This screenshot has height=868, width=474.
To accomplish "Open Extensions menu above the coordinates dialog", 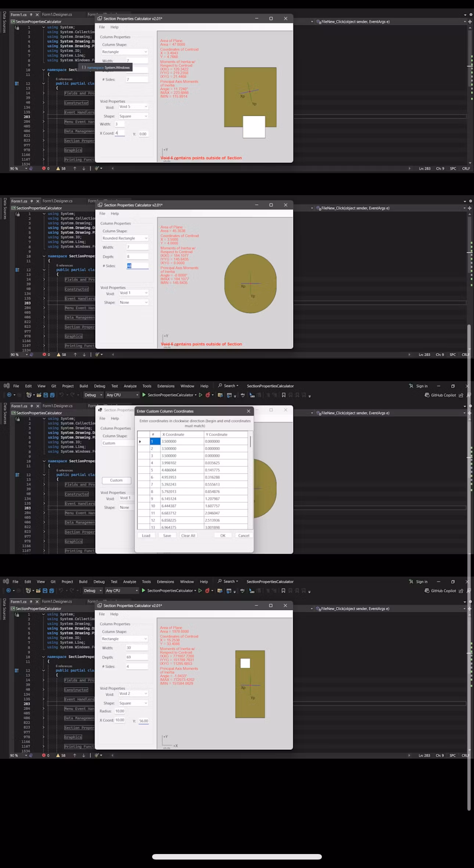I will (x=166, y=386).
